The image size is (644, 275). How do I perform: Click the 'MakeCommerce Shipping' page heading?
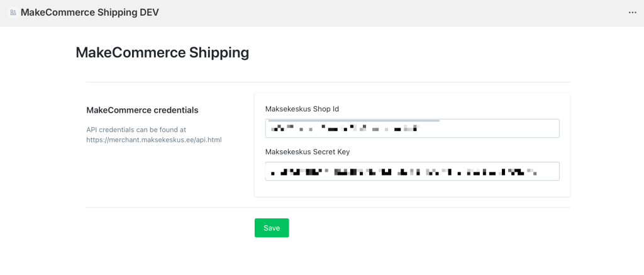coord(162,52)
